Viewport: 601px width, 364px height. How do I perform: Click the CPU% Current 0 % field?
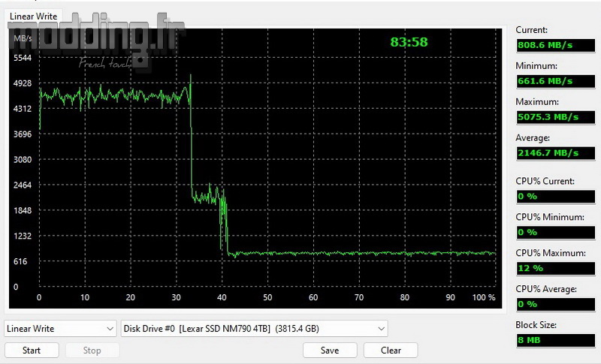[555, 197]
